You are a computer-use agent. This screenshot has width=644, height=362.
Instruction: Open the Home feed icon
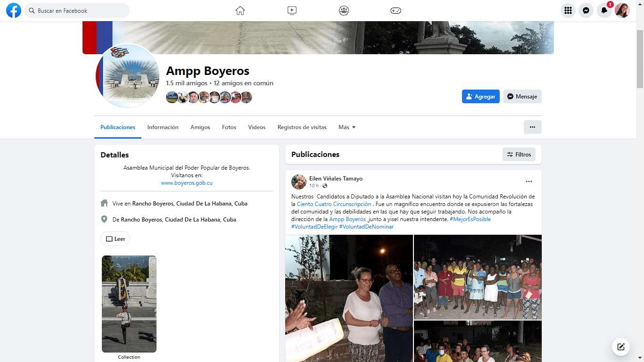coord(240,10)
